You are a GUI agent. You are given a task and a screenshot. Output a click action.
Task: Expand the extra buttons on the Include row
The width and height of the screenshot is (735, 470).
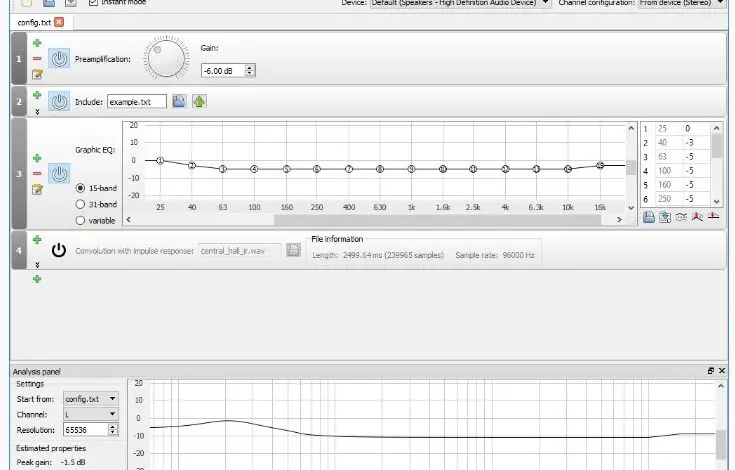tap(37, 112)
